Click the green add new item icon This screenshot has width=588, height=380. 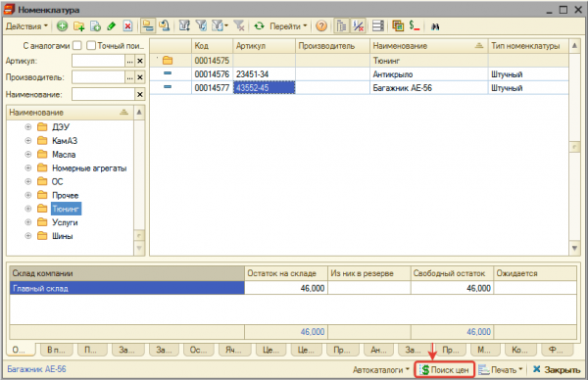pyautogui.click(x=63, y=26)
